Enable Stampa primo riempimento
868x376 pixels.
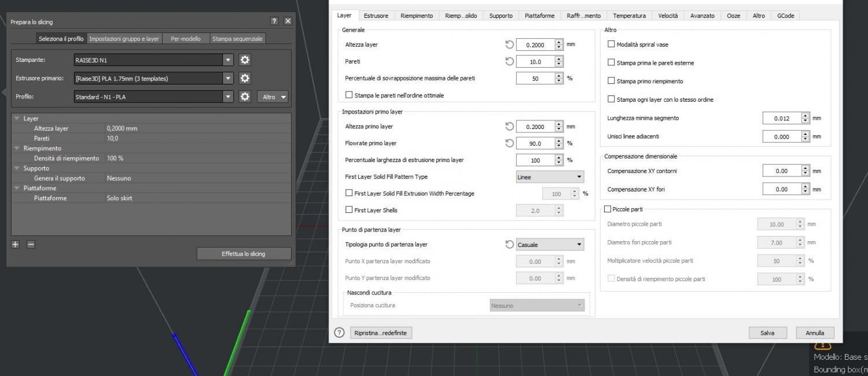611,81
